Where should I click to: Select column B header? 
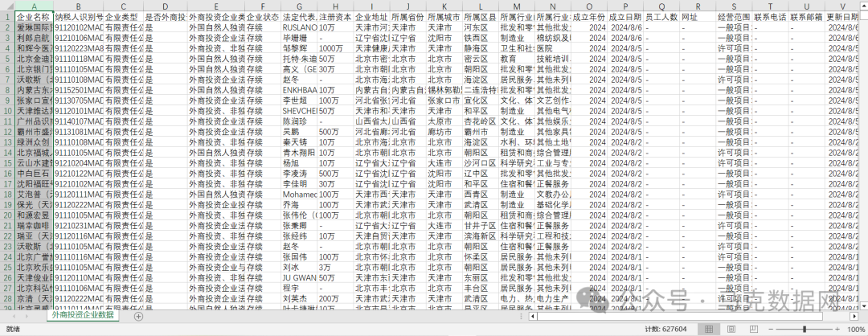coord(78,6)
